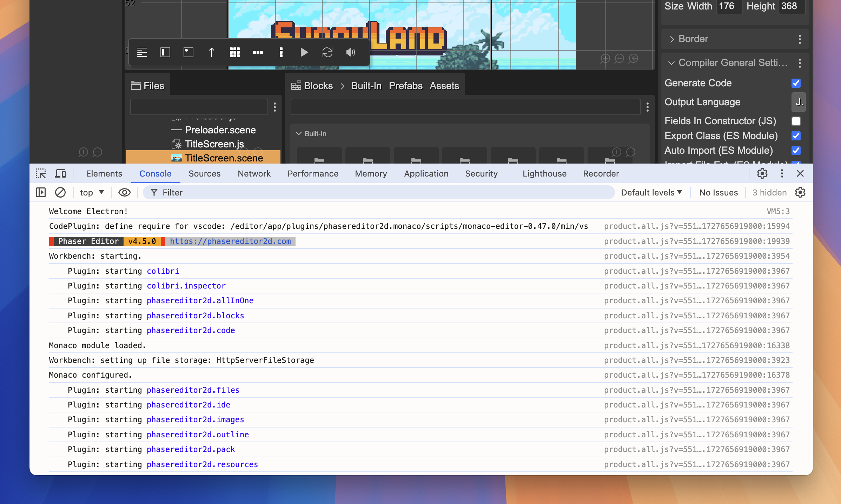Create a live expression with the eye icon

pos(124,192)
